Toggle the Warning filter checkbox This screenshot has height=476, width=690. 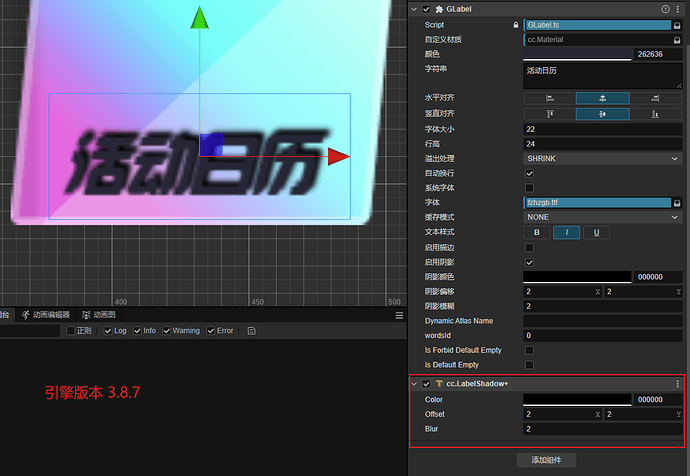tap(166, 331)
